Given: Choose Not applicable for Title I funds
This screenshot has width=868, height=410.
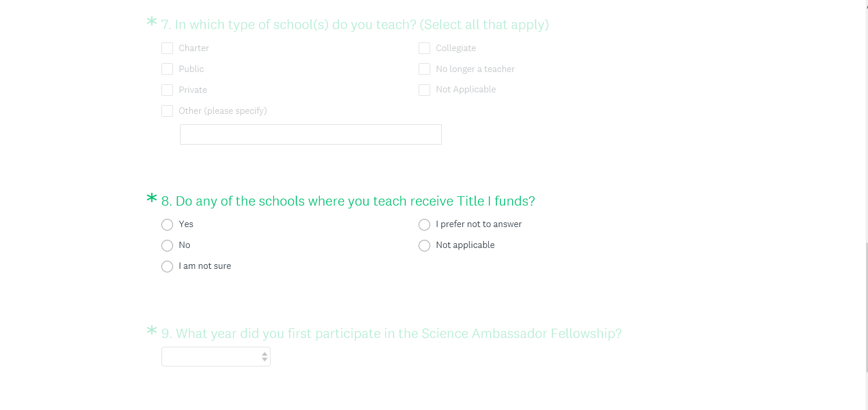Looking at the screenshot, I should tap(424, 246).
